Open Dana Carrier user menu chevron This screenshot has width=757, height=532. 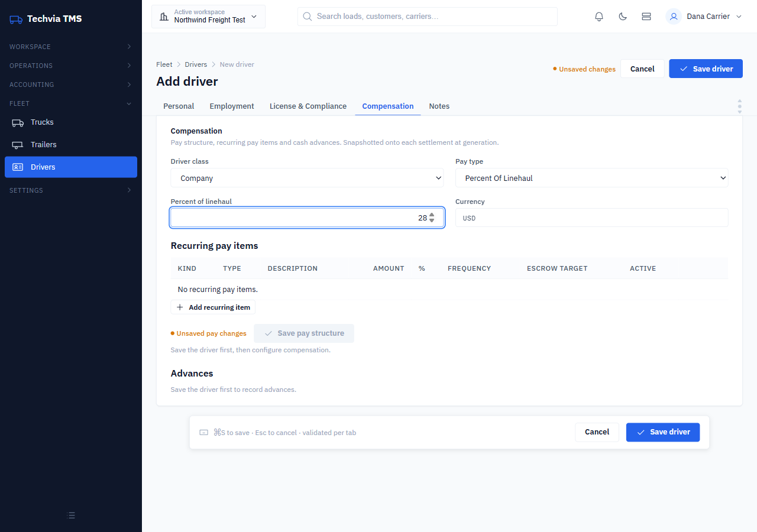pyautogui.click(x=738, y=17)
